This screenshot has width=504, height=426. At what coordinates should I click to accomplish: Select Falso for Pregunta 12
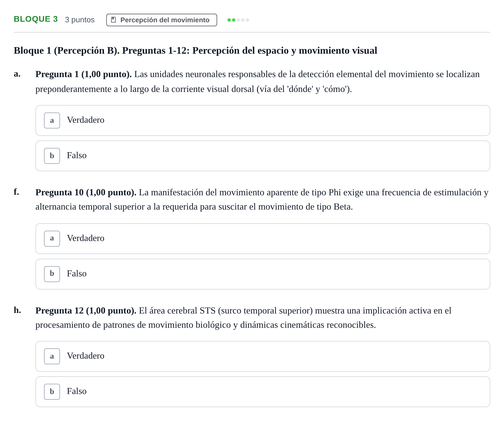[263, 392]
